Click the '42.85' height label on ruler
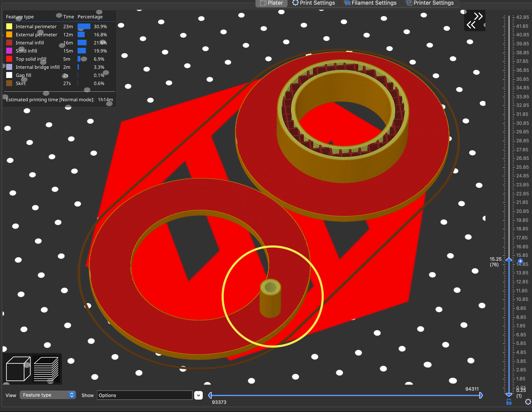532x412 pixels. [523, 17]
